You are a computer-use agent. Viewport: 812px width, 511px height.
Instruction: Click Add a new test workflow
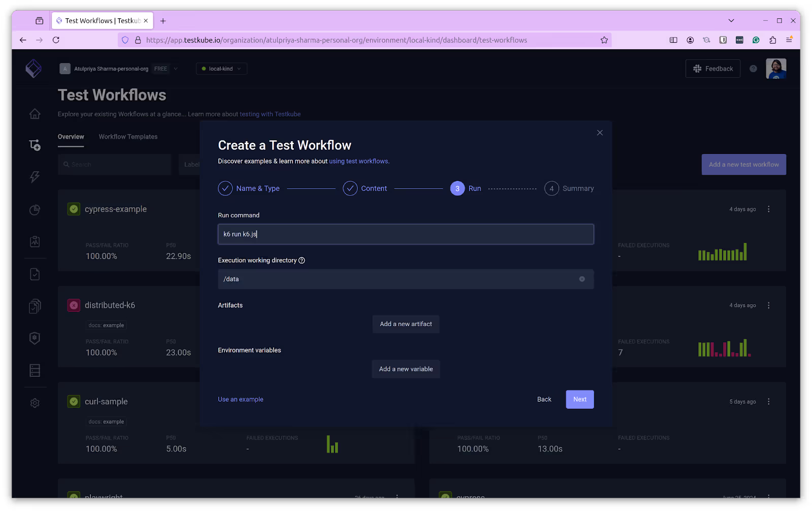coord(743,165)
